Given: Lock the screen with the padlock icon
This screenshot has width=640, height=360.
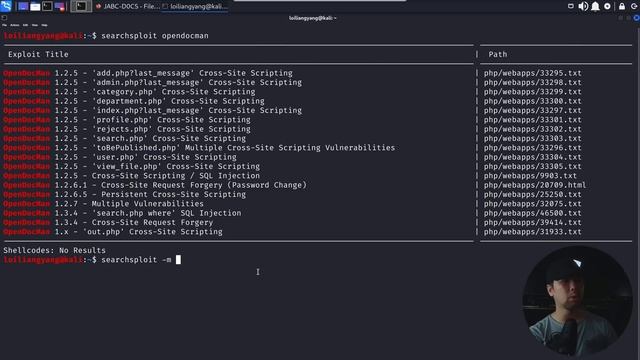Looking at the screenshot, I should 622,6.
